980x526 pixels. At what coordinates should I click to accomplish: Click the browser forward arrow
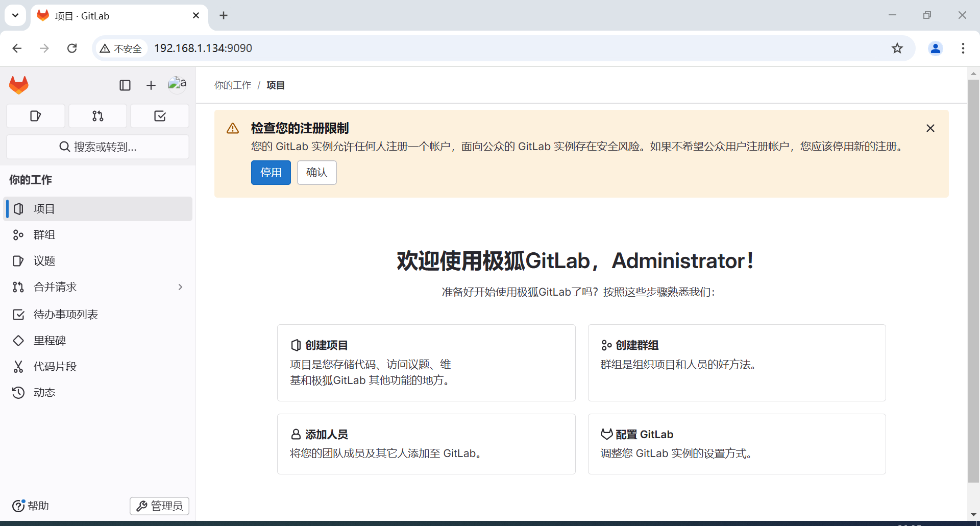(x=44, y=48)
